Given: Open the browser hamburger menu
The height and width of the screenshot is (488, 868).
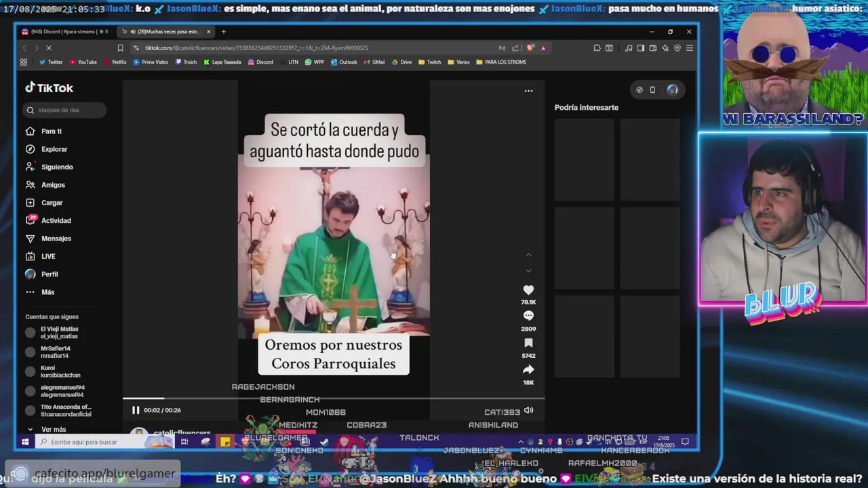Looking at the screenshot, I should 689,48.
